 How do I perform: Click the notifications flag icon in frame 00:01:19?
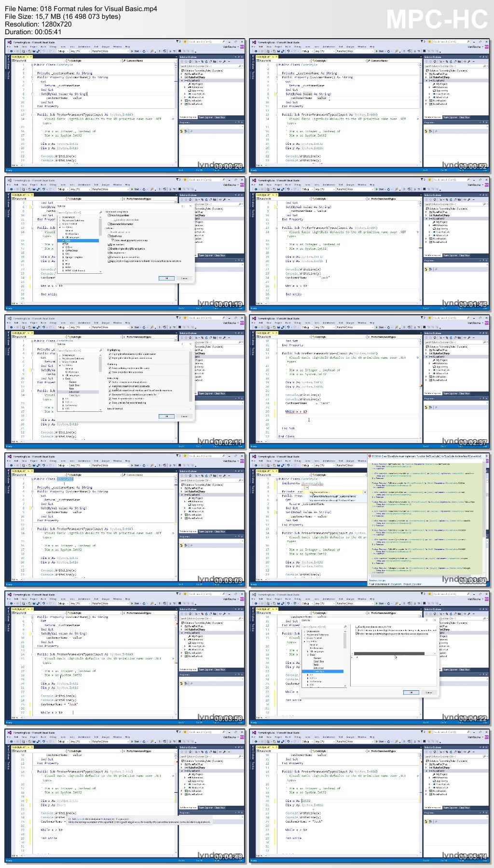[178, 180]
